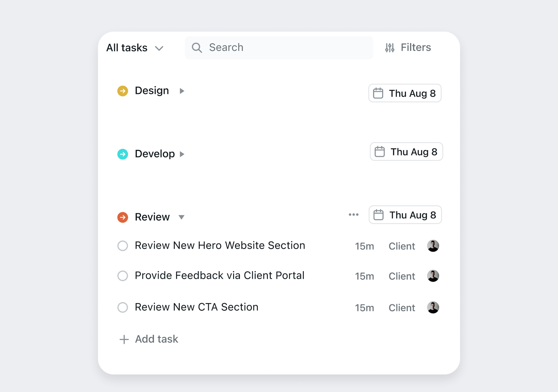The width and height of the screenshot is (558, 392).
Task: Open Review's Thu Aug 8 date button
Action: click(x=405, y=215)
